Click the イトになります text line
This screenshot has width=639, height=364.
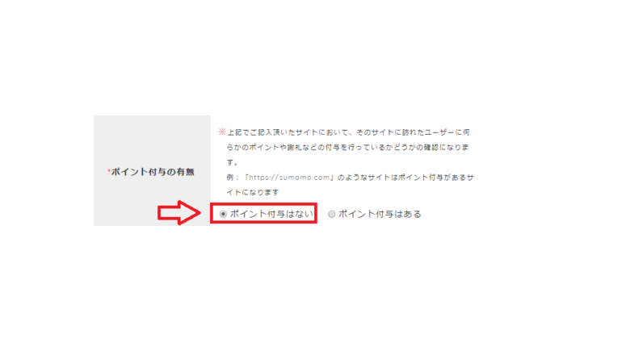(x=253, y=192)
